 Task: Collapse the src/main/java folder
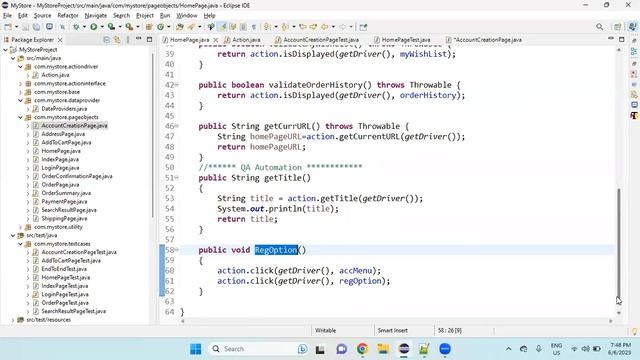(13, 58)
